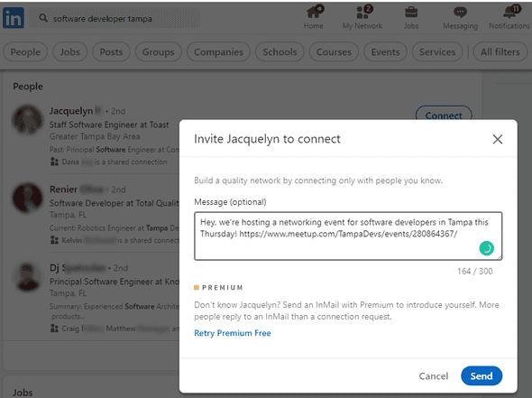Filter results by Posts

click(x=111, y=52)
